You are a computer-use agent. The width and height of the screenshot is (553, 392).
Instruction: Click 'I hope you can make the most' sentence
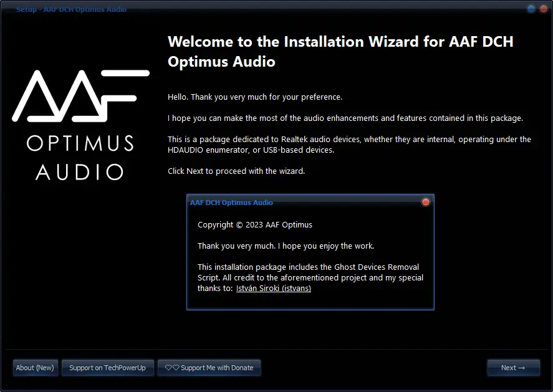coord(345,118)
